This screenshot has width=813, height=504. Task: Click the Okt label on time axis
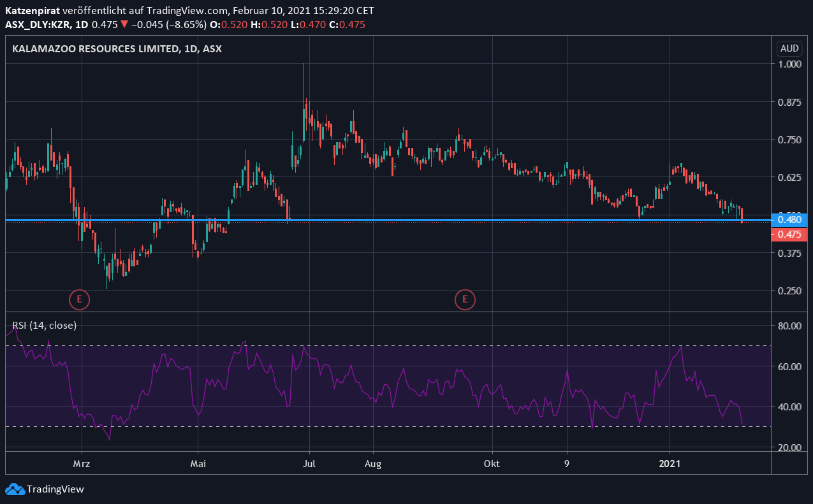coord(492,464)
